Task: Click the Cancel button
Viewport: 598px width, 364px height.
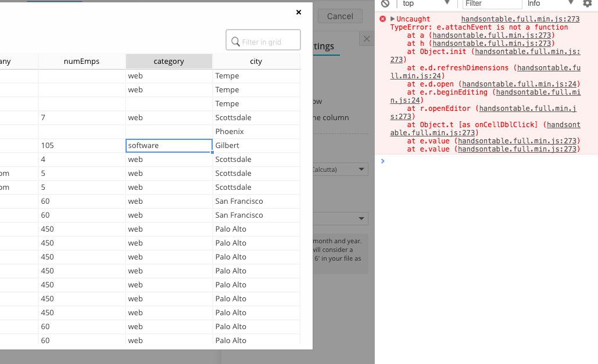Action: [339, 16]
